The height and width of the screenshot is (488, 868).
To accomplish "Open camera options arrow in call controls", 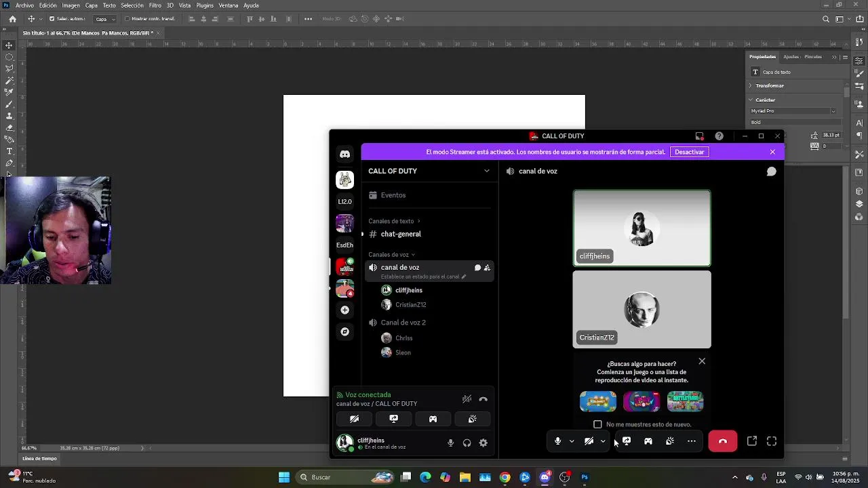I will click(603, 441).
